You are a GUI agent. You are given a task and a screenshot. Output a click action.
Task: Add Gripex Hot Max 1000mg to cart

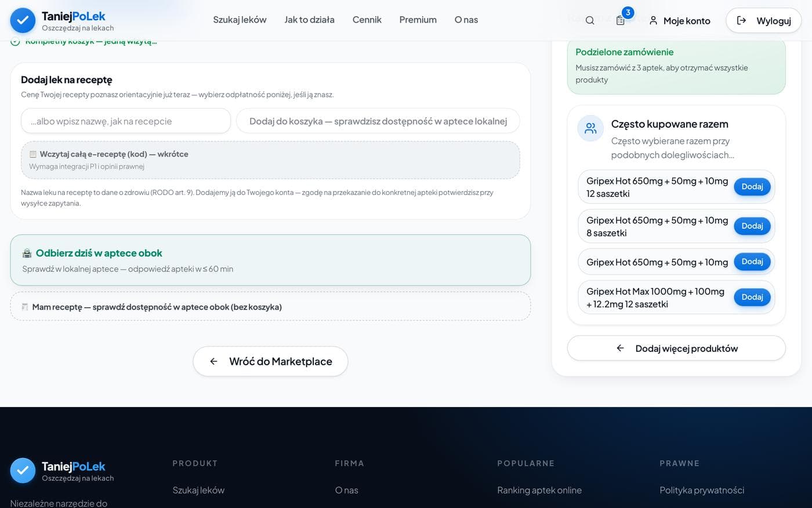752,297
